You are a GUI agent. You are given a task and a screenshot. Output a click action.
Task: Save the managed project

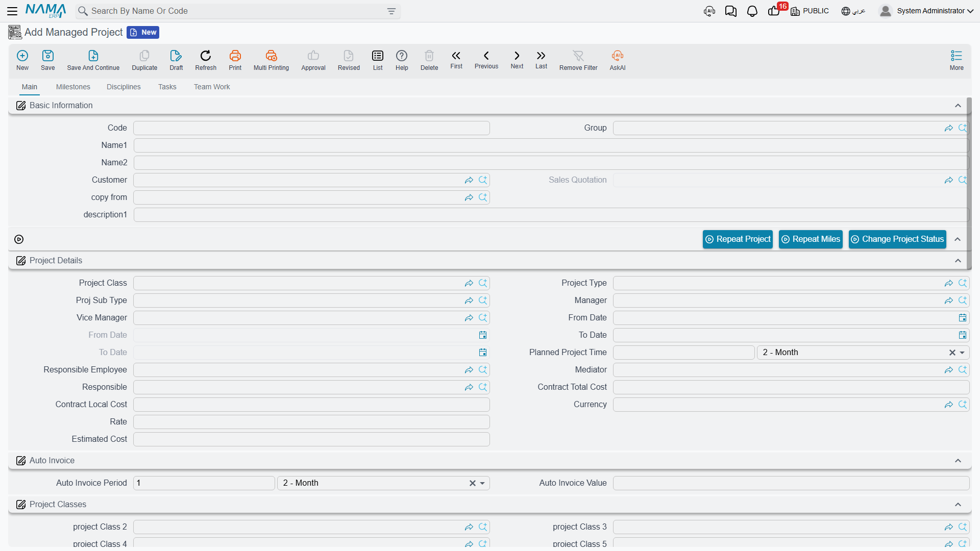[x=48, y=60]
